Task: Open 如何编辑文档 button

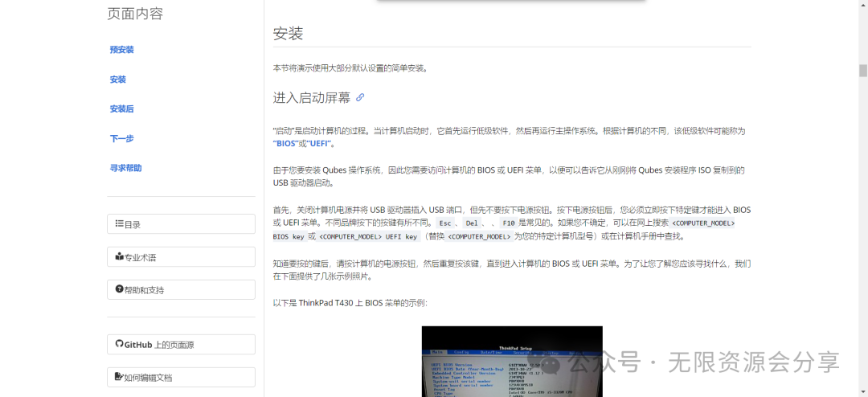Action: pos(181,377)
